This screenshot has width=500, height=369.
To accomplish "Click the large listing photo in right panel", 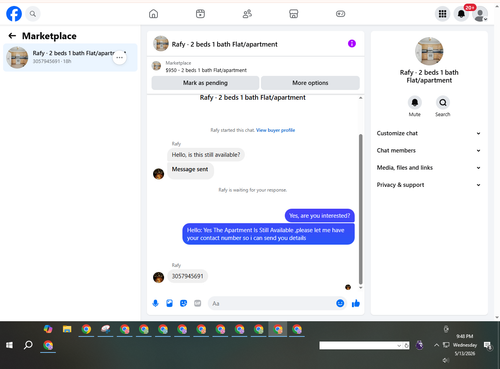I will click(429, 51).
